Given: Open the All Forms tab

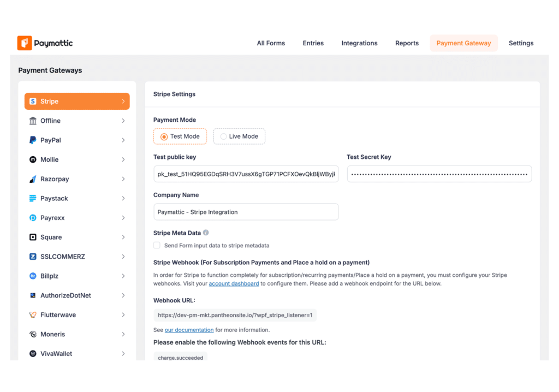Looking at the screenshot, I should [271, 43].
